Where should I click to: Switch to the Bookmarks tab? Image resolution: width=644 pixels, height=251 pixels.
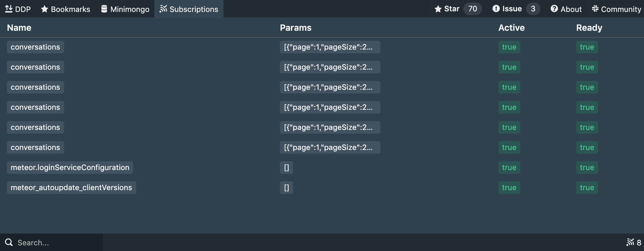click(x=66, y=9)
